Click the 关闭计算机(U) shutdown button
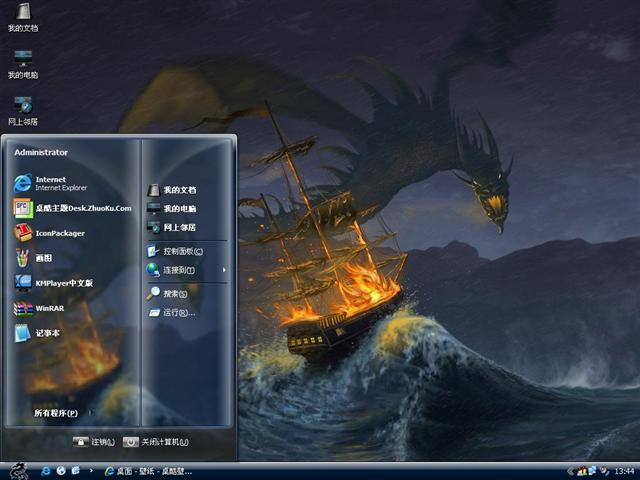This screenshot has width=640, height=480. [156, 442]
